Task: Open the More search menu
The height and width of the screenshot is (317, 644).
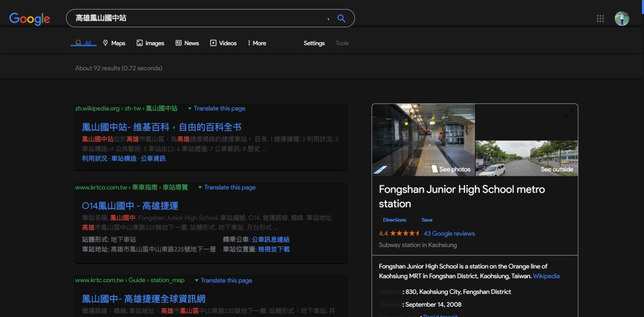Action: tap(257, 43)
